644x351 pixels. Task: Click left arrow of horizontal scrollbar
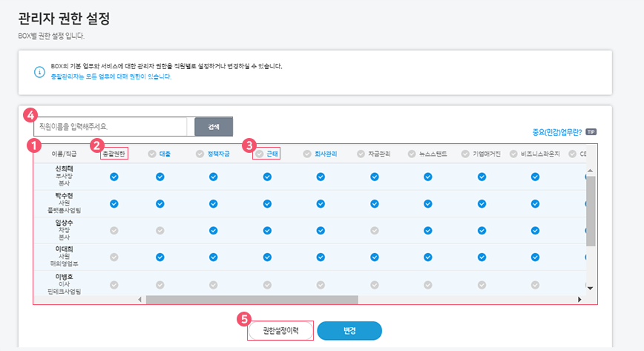pos(140,299)
